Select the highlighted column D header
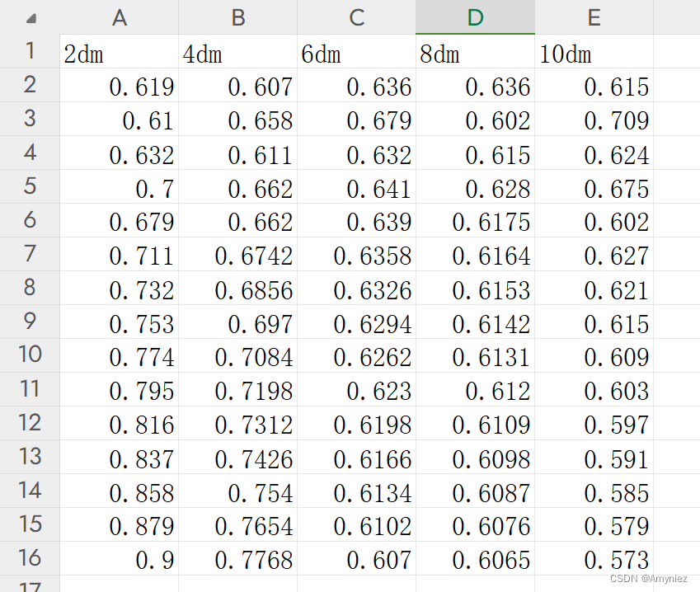The width and height of the screenshot is (700, 592). [x=475, y=17]
